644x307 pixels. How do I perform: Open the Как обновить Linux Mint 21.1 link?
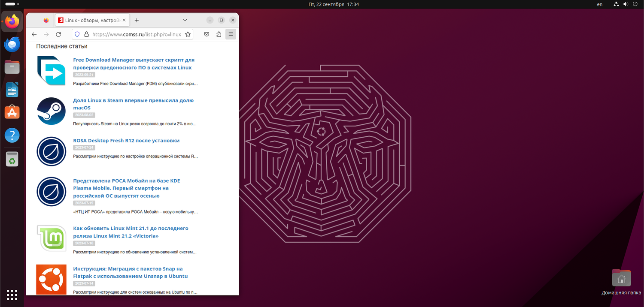[x=131, y=232]
